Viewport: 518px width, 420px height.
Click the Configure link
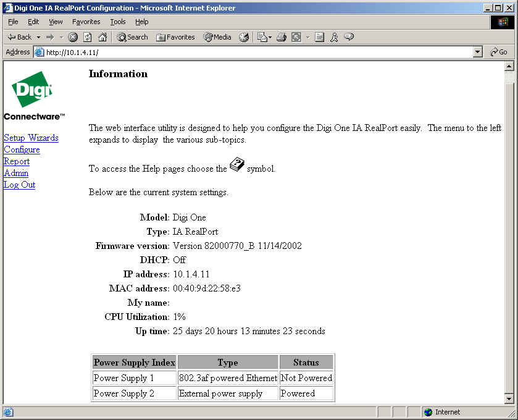(x=22, y=149)
